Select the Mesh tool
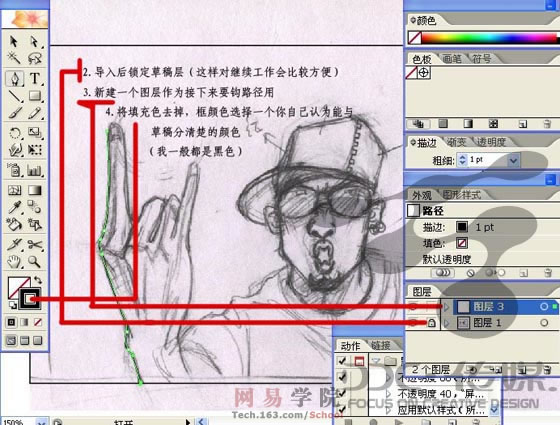Viewport: 560px width, 425px height. [15, 190]
